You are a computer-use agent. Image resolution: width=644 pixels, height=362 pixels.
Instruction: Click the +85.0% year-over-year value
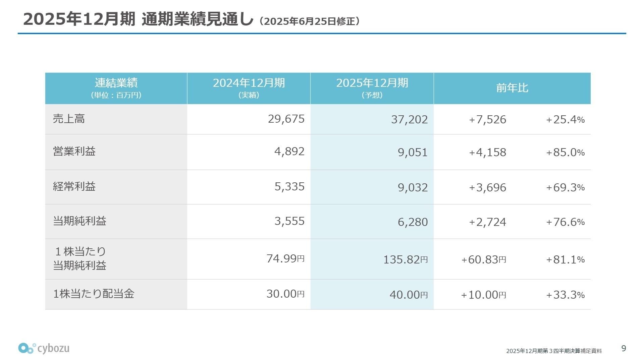point(565,153)
